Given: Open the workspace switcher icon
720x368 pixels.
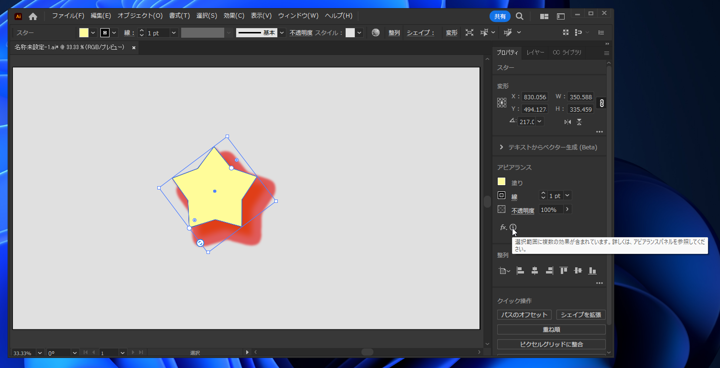Looking at the screenshot, I should coord(561,17).
